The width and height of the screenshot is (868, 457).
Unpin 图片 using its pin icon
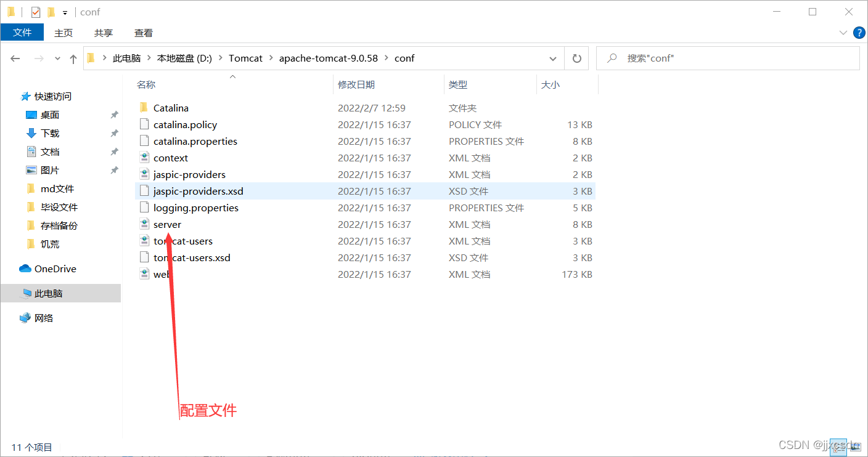(114, 170)
